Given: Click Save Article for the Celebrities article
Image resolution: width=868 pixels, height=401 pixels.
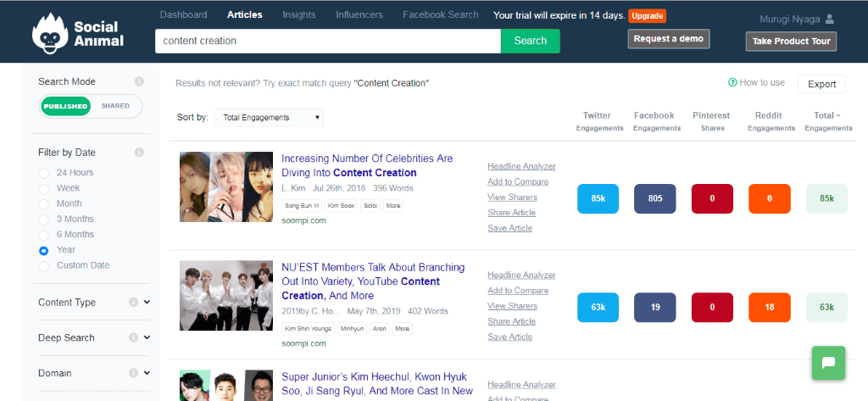Looking at the screenshot, I should tap(509, 228).
